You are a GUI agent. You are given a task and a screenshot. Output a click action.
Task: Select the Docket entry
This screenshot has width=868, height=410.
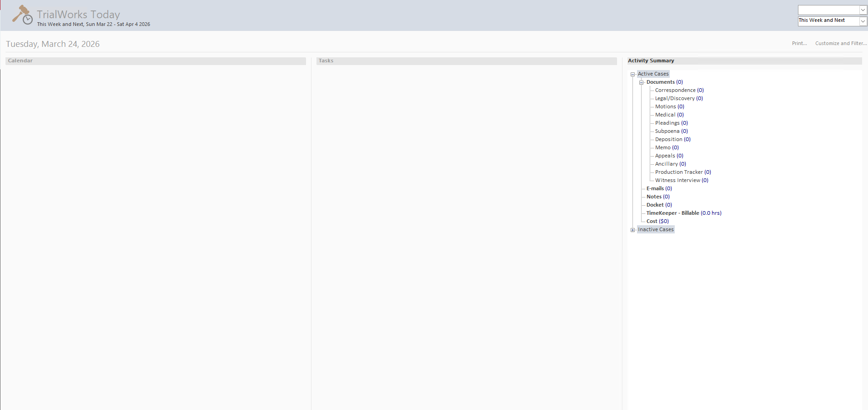pos(658,205)
